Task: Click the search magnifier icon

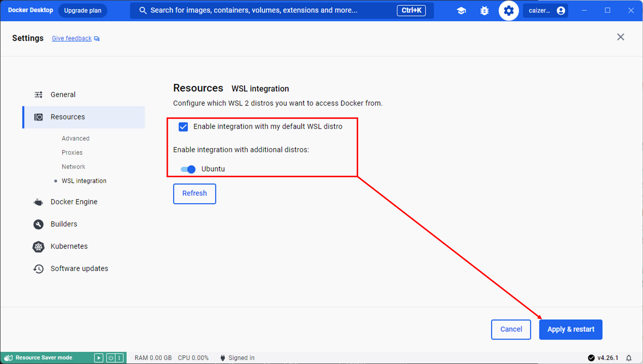Action: coord(143,11)
